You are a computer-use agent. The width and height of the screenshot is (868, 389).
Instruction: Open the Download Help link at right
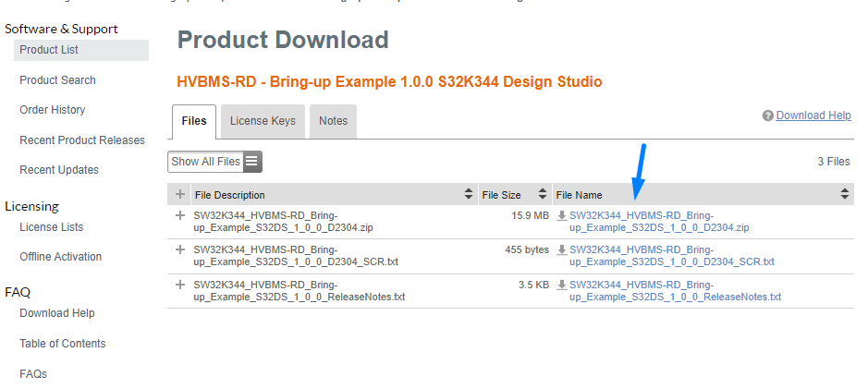click(x=813, y=115)
